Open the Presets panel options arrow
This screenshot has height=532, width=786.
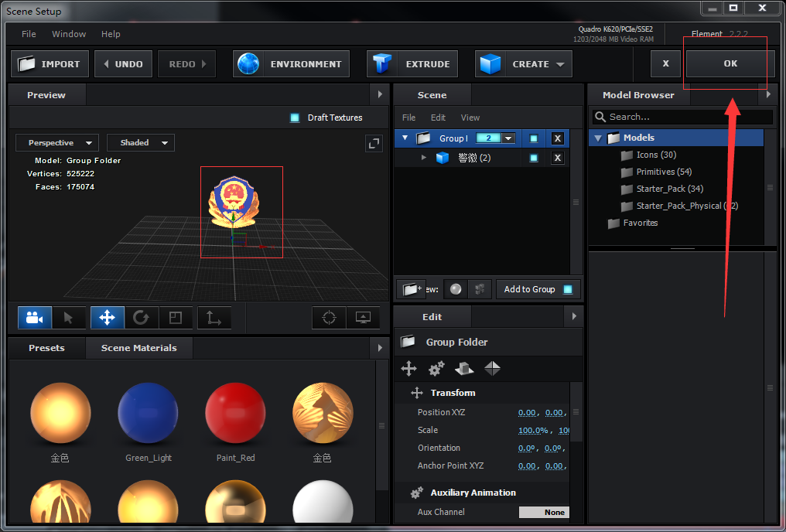[380, 348]
